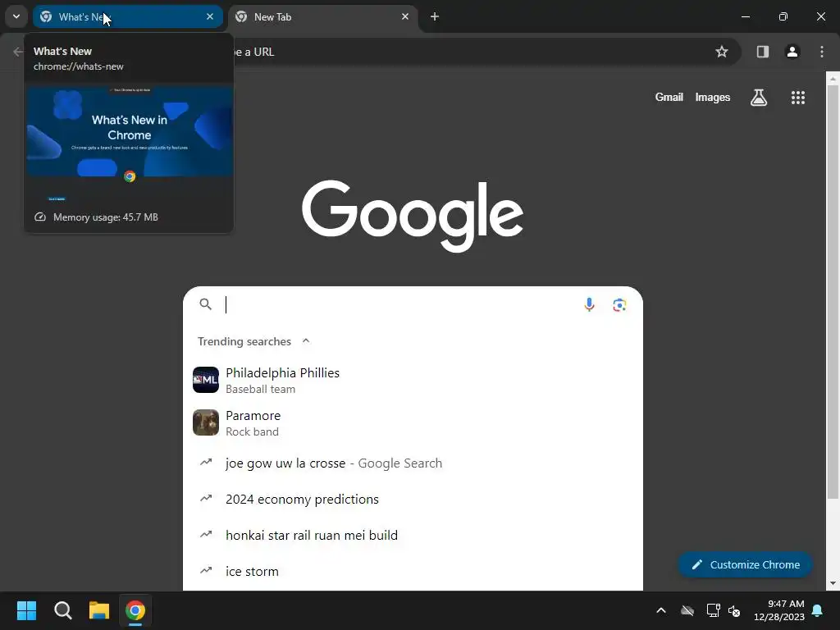This screenshot has height=630, width=840.
Task: Open muted volume tray icon
Action: tap(734, 610)
